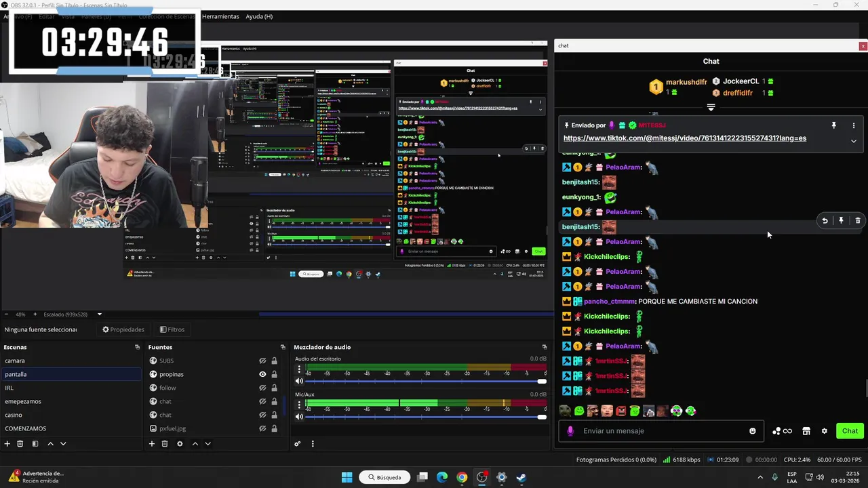The width and height of the screenshot is (868, 488).
Task: Click the purple microphone icon in message box
Action: tap(570, 431)
